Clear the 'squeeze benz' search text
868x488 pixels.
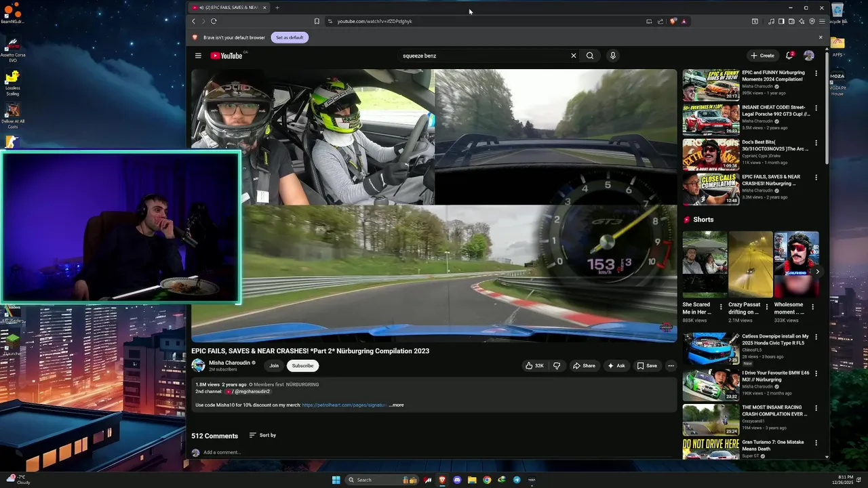573,56
